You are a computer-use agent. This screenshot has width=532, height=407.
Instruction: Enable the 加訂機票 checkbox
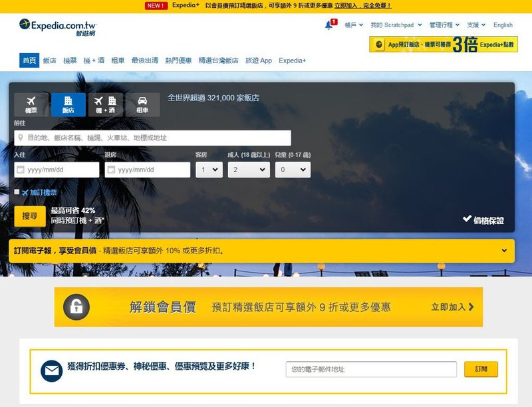tap(17, 192)
